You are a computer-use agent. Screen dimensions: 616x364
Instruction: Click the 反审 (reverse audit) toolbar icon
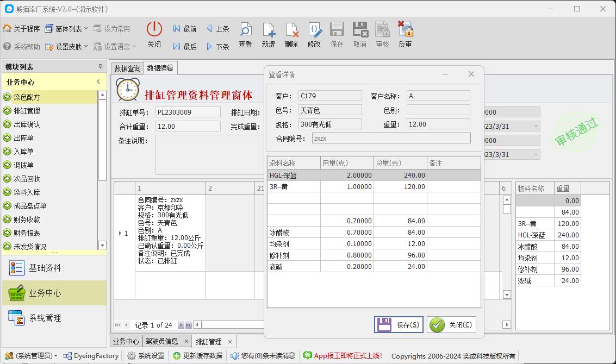405,34
